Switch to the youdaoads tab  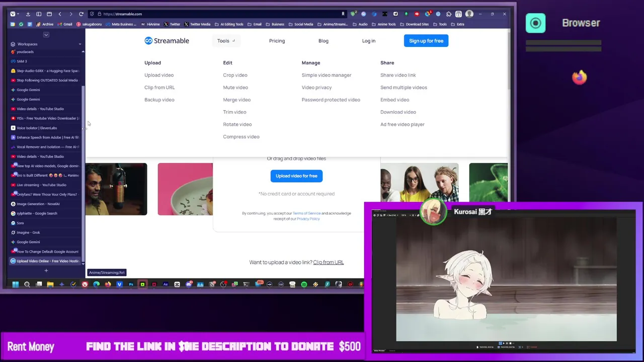pos(45,52)
